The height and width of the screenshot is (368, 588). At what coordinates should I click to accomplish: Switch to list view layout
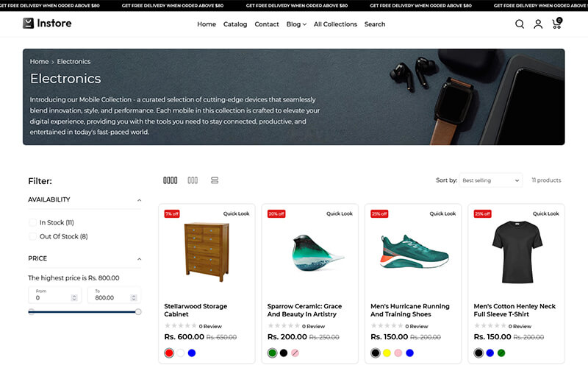[215, 180]
